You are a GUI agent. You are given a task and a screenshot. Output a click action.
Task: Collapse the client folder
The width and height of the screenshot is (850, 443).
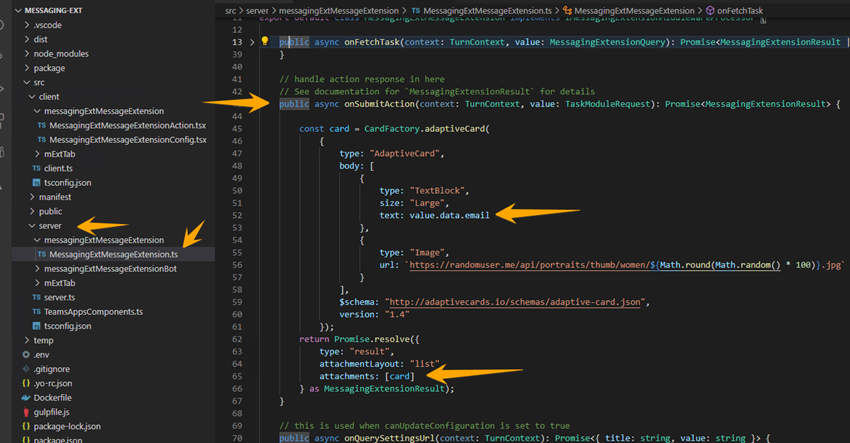click(32, 97)
